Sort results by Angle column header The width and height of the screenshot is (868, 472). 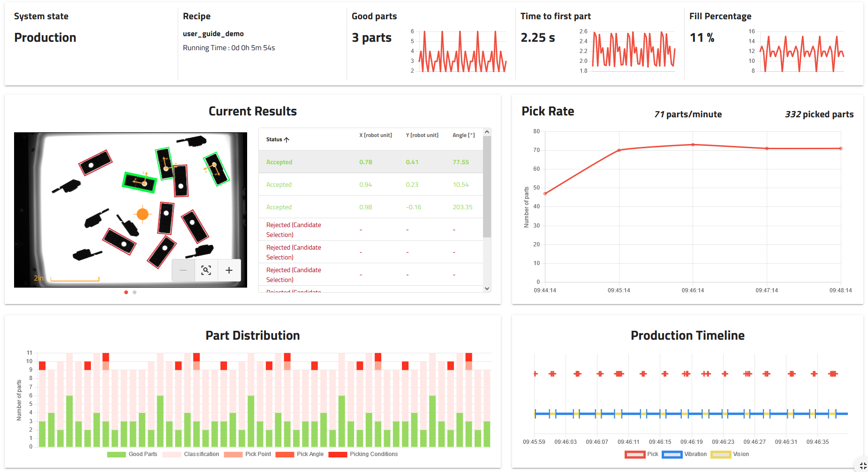pos(463,135)
